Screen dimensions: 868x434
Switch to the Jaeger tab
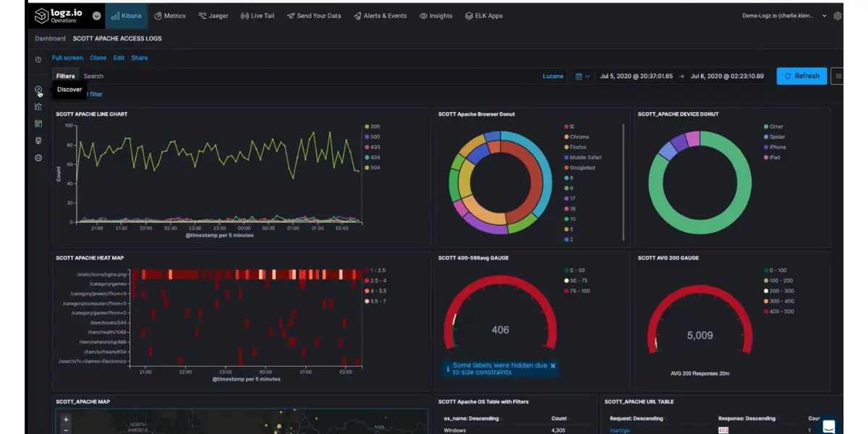213,15
